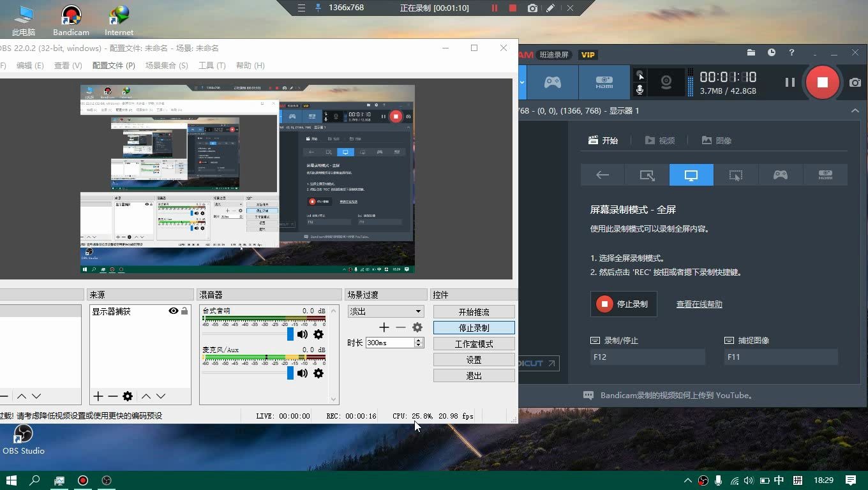Image resolution: width=868 pixels, height=490 pixels.
Task: Increase transition duration with up stepper
Action: click(419, 339)
